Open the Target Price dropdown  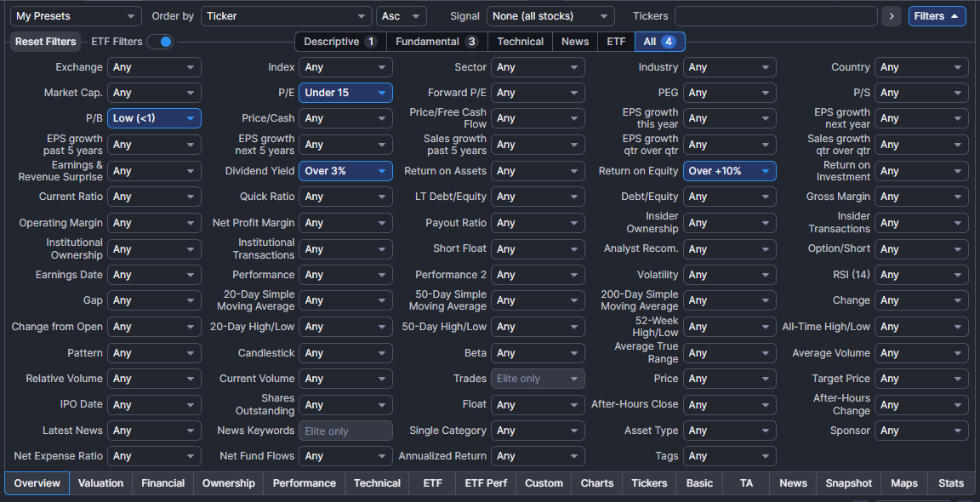click(921, 379)
